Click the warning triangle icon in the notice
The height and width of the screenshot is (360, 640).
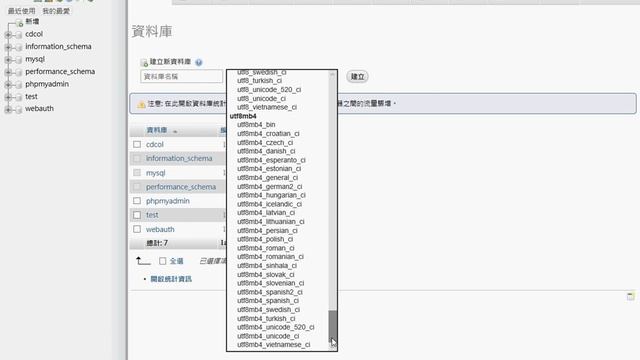[141, 104]
